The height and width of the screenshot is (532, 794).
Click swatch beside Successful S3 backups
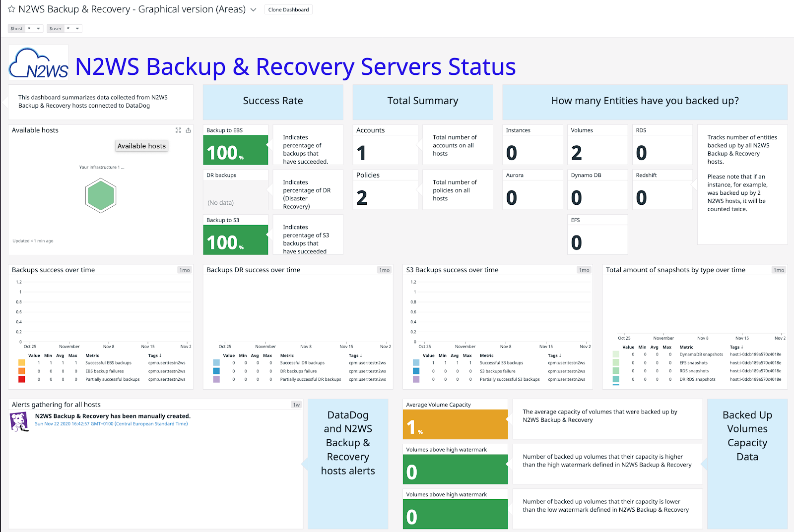[x=416, y=363]
